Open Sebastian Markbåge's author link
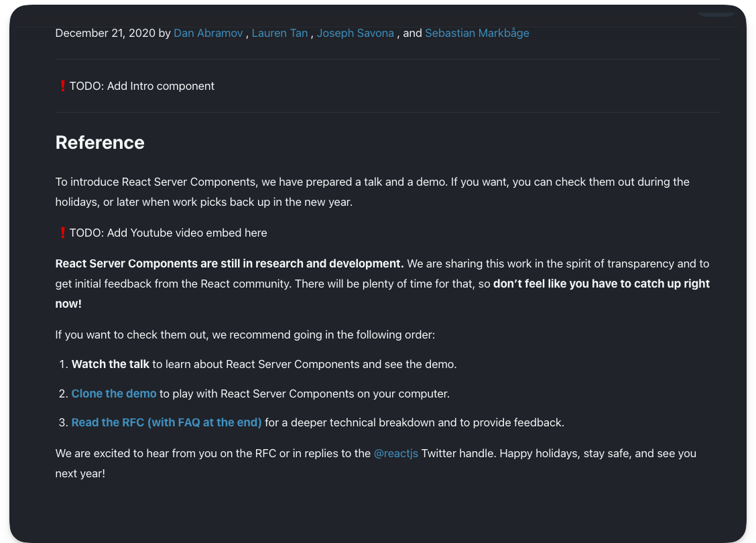The height and width of the screenshot is (543, 756). [x=477, y=33]
